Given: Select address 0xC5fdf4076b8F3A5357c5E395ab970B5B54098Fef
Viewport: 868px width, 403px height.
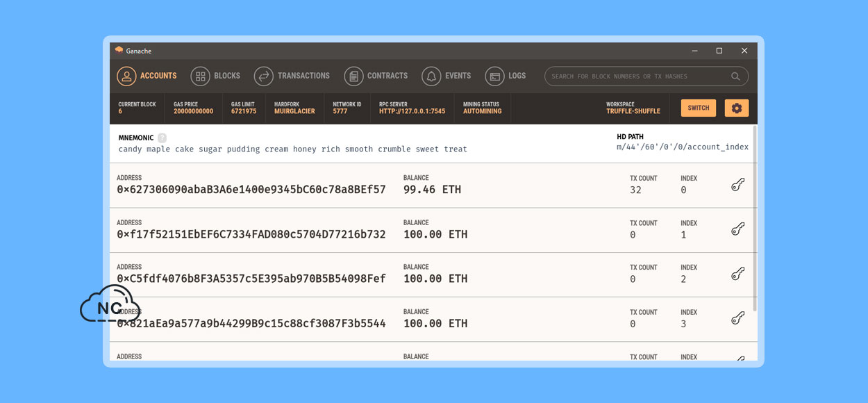Looking at the screenshot, I should click(251, 279).
